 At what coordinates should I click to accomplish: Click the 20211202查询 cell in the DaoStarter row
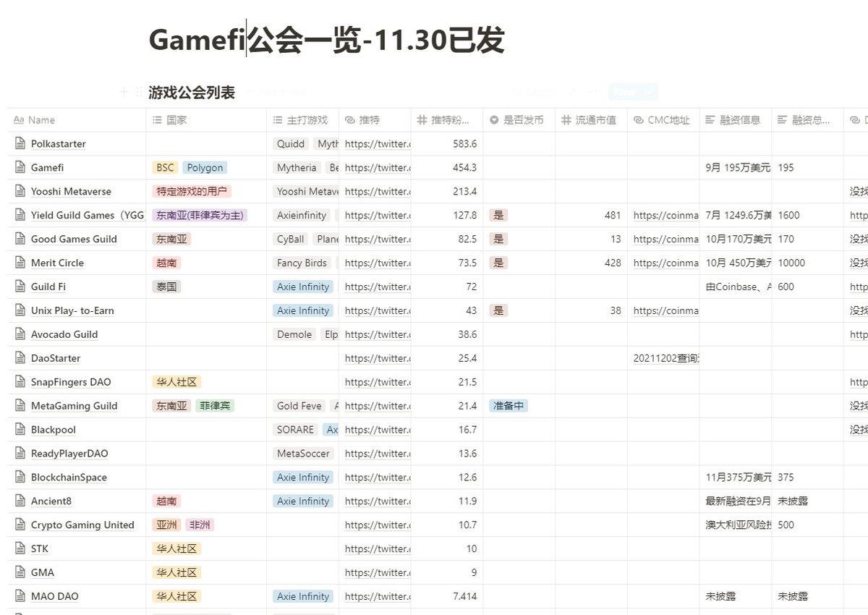[x=664, y=359]
